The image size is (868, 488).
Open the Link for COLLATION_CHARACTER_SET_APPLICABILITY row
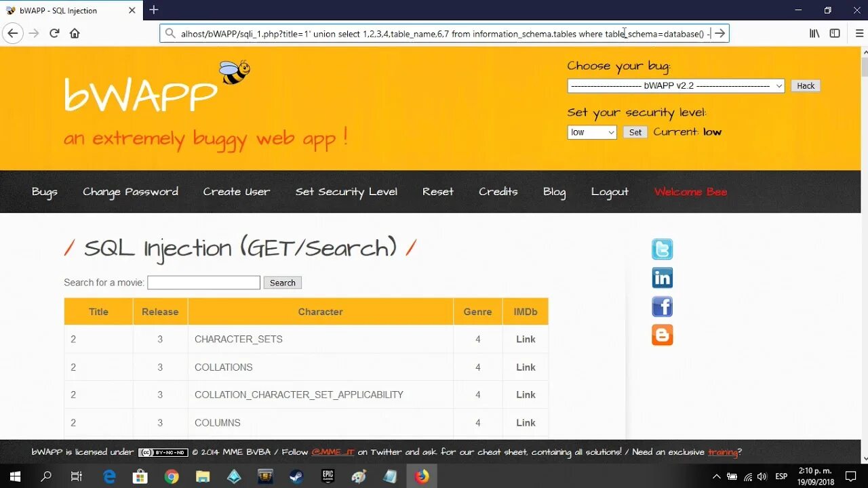click(x=526, y=394)
